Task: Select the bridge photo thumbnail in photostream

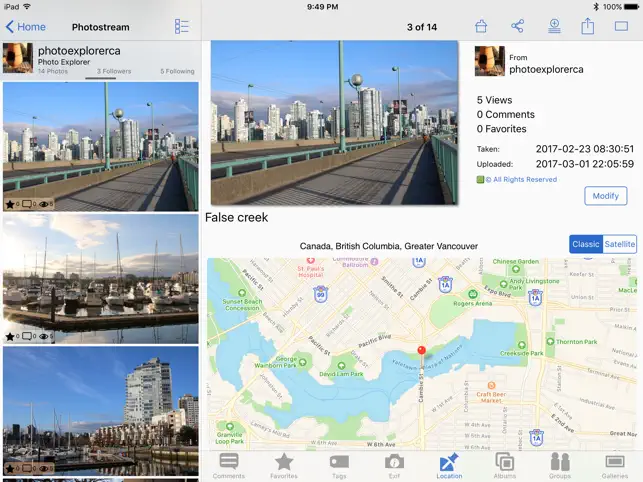Action: click(x=100, y=146)
